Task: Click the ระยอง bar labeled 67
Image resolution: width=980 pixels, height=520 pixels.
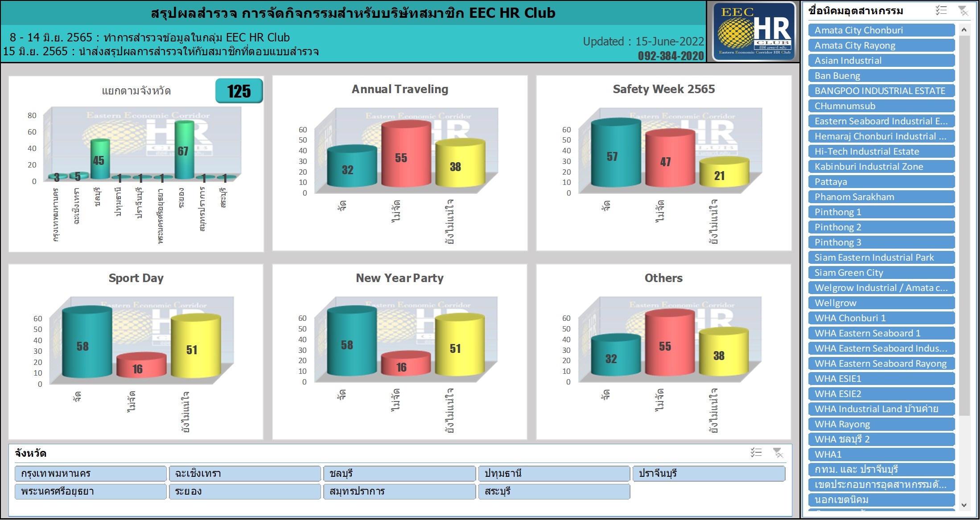Action: click(x=184, y=151)
